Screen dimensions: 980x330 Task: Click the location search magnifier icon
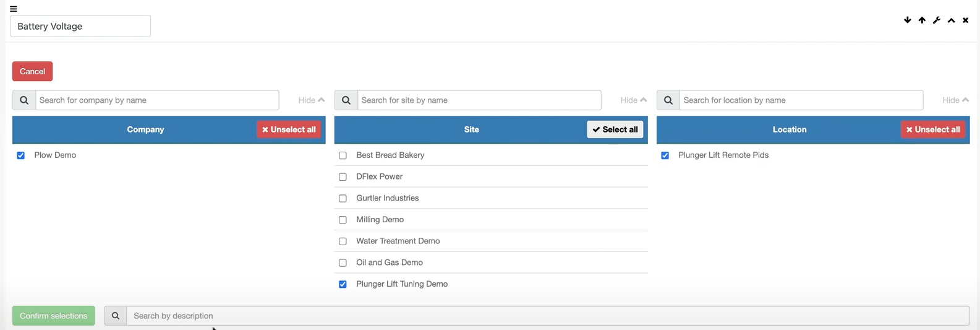pyautogui.click(x=668, y=100)
